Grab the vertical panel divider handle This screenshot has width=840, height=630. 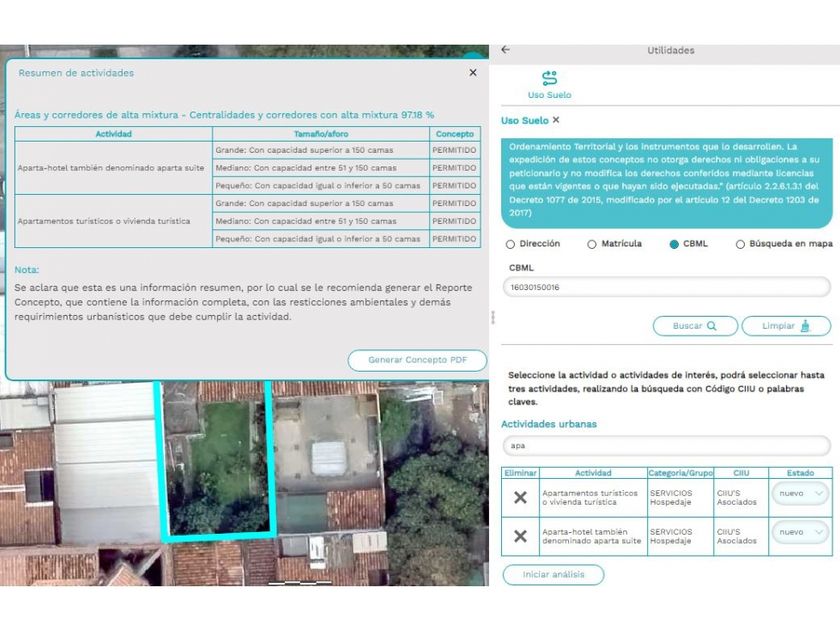pyautogui.click(x=491, y=316)
